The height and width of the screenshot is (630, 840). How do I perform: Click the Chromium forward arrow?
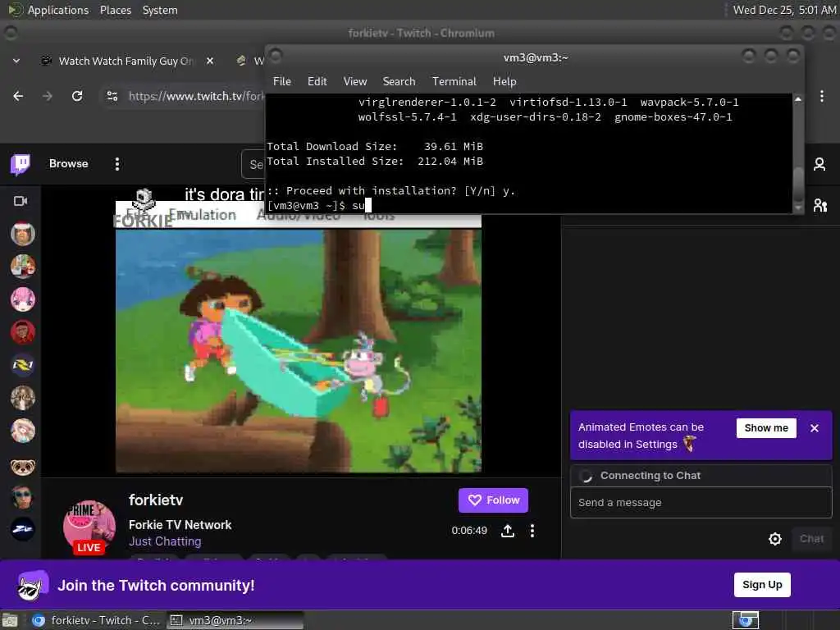click(47, 96)
